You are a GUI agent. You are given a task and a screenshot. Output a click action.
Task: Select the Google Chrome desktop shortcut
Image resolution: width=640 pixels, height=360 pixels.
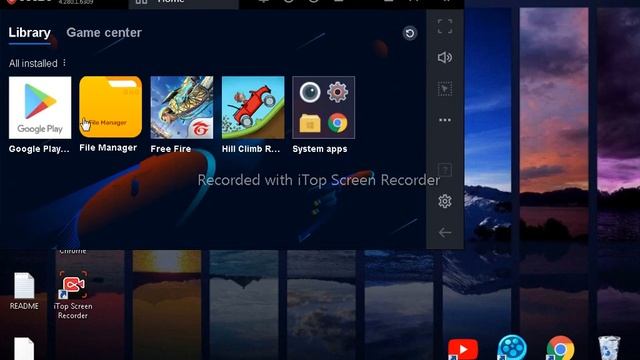click(560, 349)
